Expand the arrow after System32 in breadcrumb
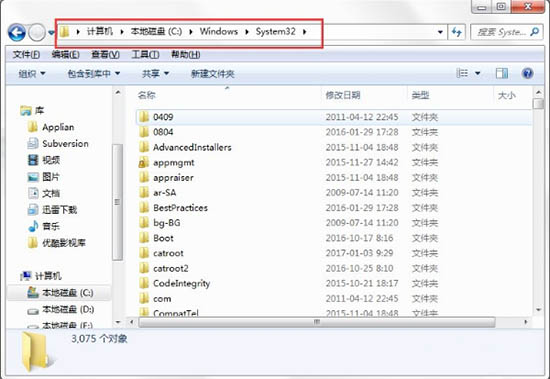The width and height of the screenshot is (550, 379). tap(304, 32)
